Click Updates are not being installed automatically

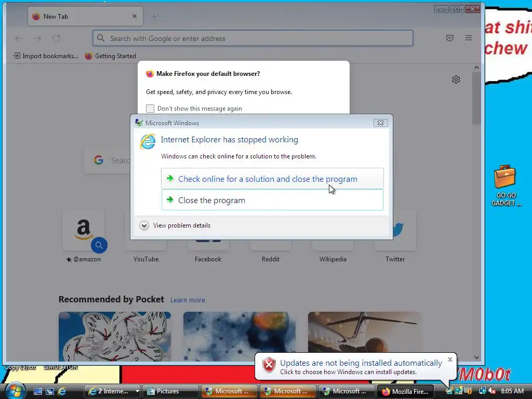click(x=361, y=363)
